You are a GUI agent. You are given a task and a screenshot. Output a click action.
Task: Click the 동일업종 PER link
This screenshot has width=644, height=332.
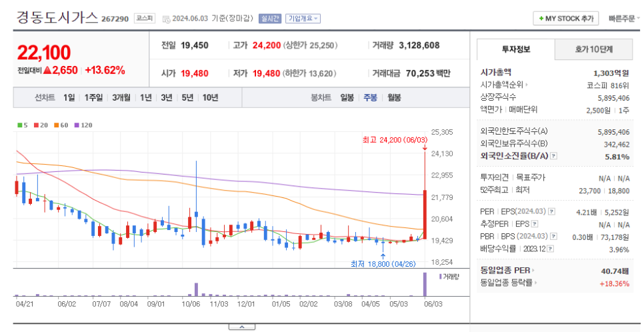click(507, 271)
